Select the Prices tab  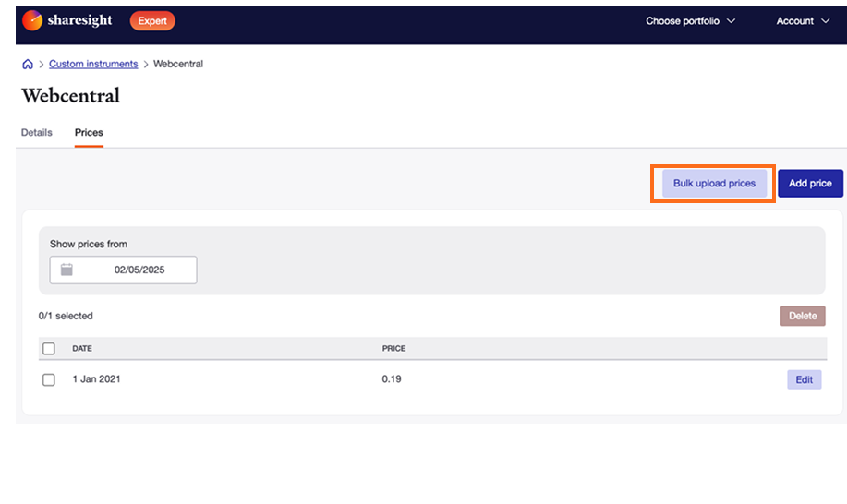click(x=89, y=132)
